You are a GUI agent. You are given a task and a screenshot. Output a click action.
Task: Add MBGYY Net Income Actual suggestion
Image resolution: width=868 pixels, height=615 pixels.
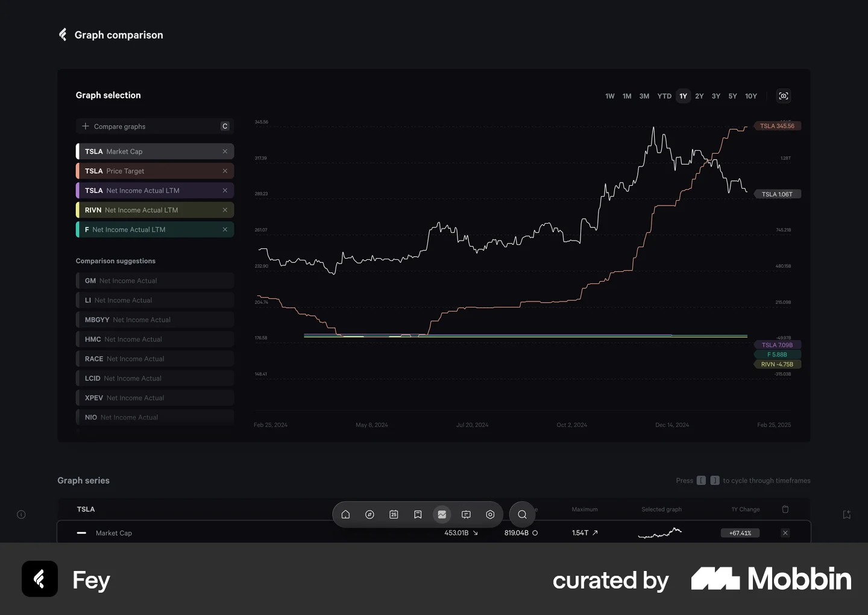[x=155, y=320]
